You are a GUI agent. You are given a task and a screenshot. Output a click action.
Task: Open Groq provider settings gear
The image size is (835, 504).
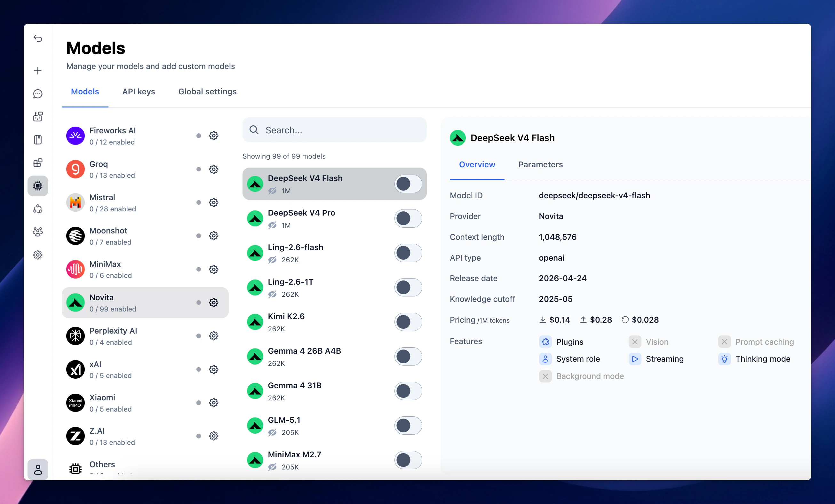(x=213, y=169)
